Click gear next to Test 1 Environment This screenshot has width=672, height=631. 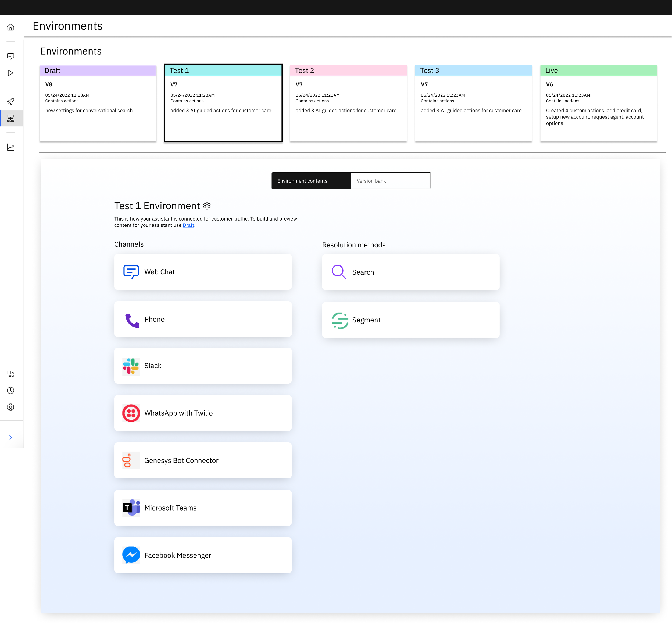tap(207, 205)
